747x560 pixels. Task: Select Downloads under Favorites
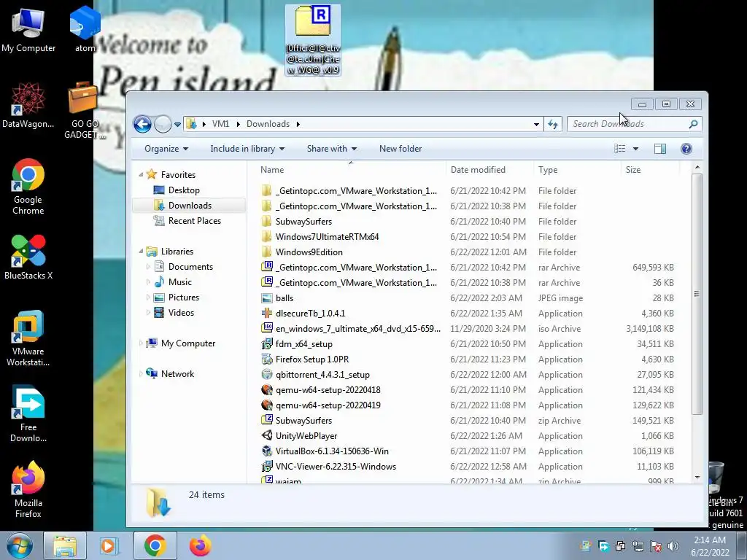[190, 205]
